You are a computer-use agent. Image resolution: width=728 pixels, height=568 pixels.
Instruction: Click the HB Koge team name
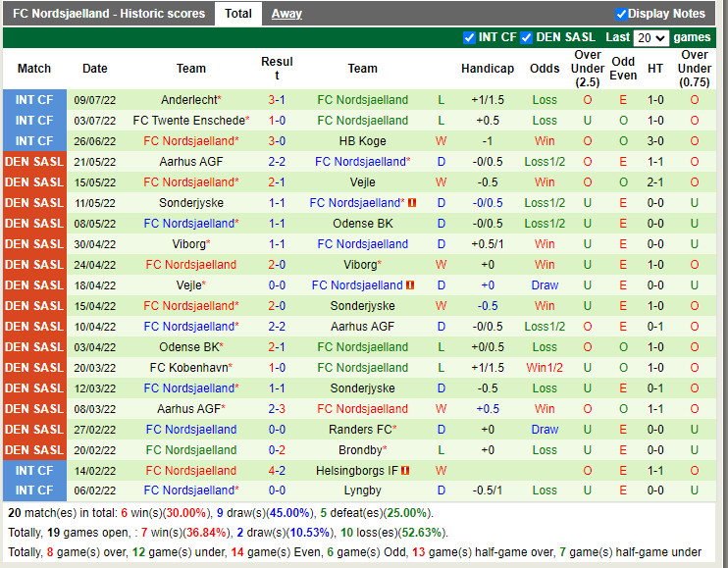pos(362,141)
